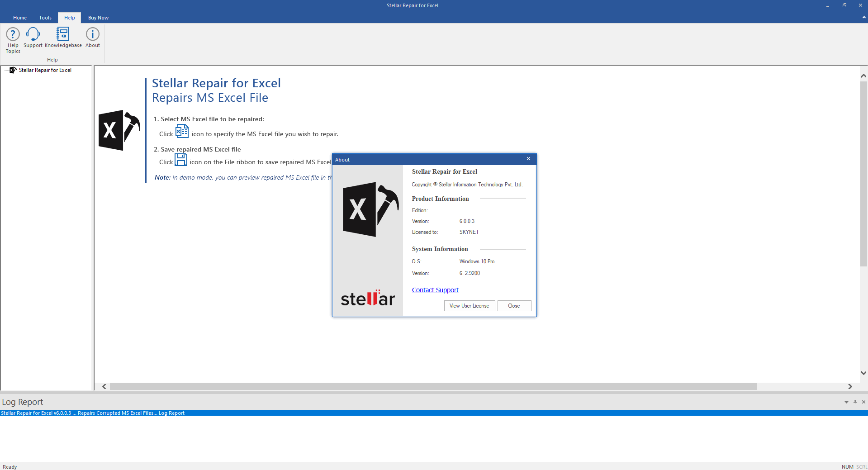Click the About info icon

(93, 34)
